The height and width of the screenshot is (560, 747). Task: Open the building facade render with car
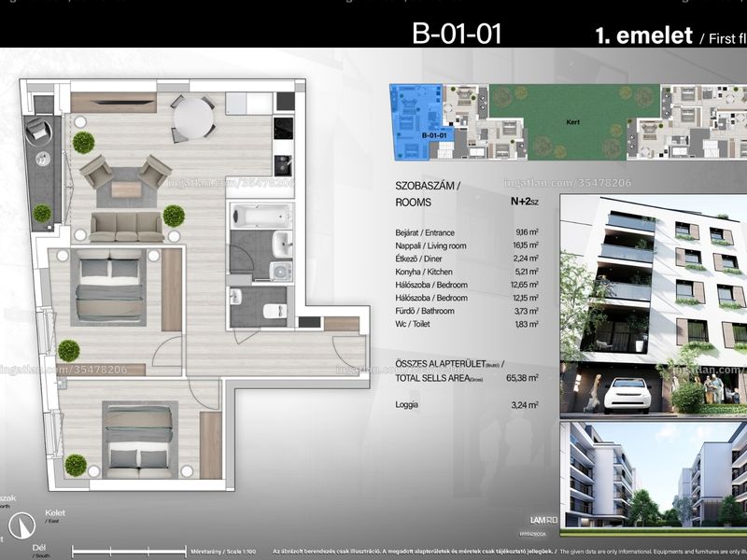653,304
